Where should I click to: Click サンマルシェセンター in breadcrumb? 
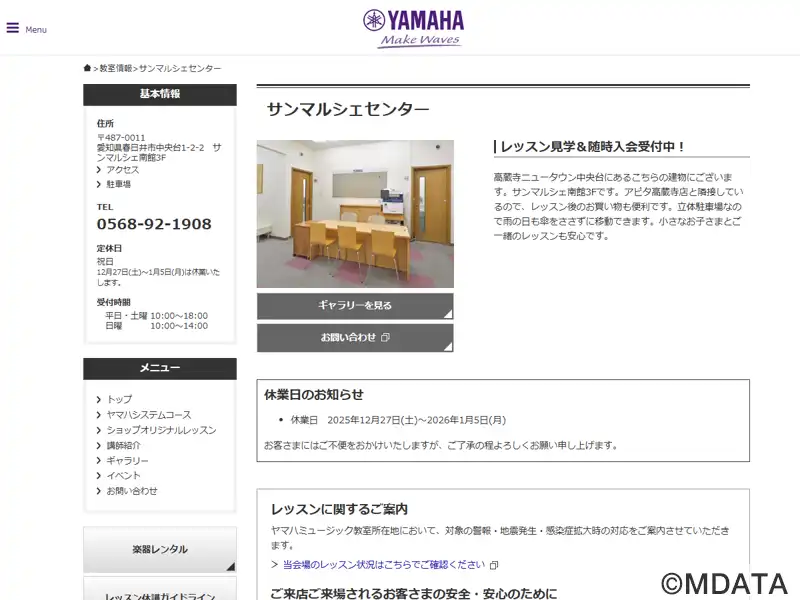(x=180, y=68)
